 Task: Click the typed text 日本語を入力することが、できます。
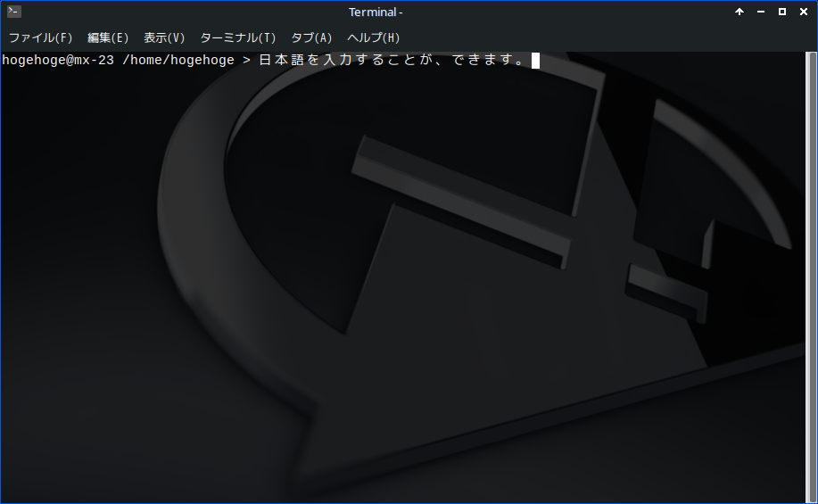[392, 61]
